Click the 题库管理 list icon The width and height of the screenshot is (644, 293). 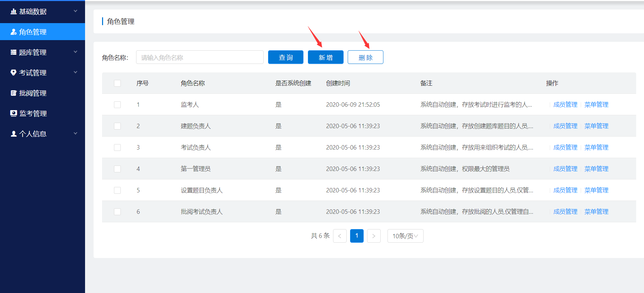click(x=14, y=52)
